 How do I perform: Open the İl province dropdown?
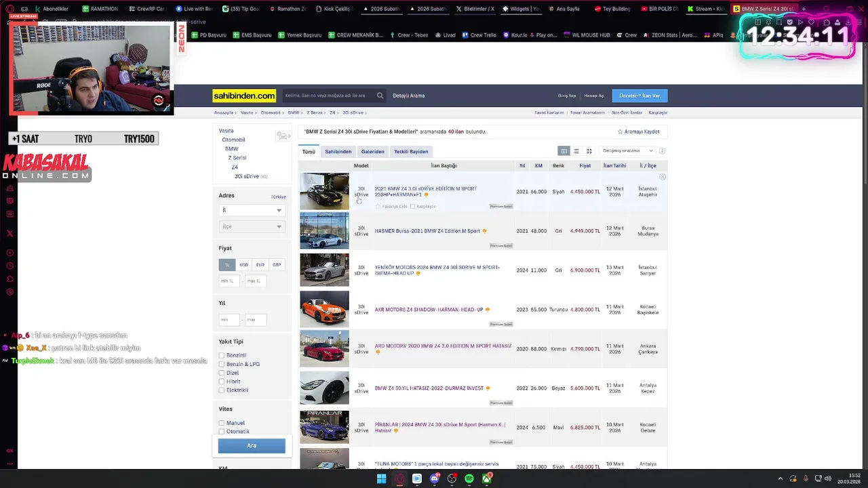click(251, 210)
